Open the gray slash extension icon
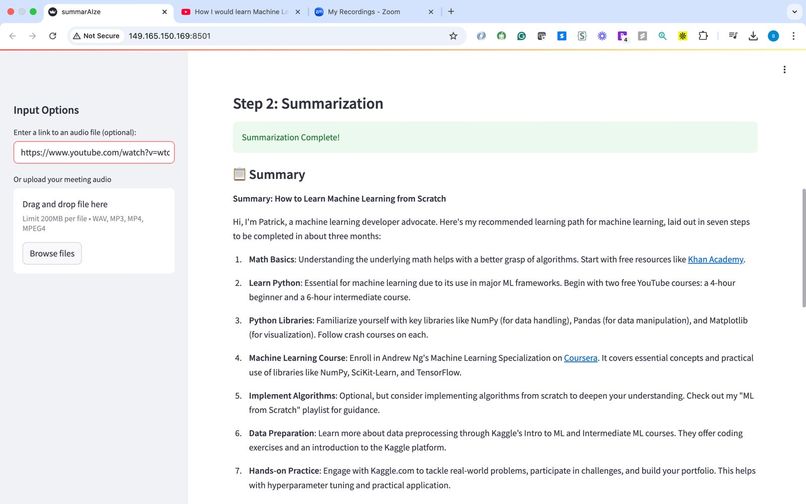This screenshot has height=504, width=806. (642, 36)
